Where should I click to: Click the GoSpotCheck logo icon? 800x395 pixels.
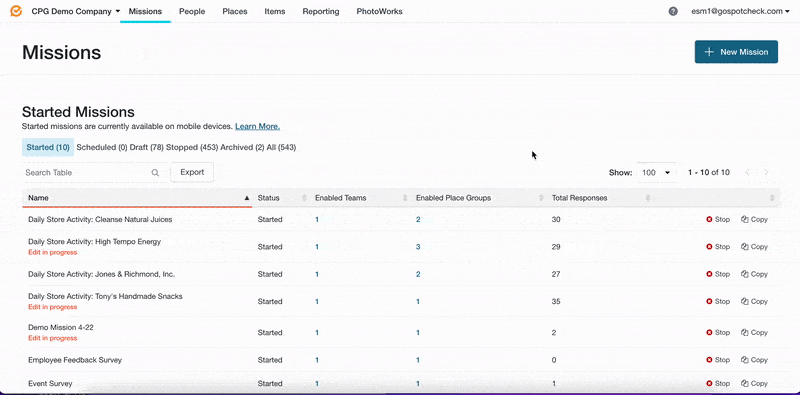16,11
